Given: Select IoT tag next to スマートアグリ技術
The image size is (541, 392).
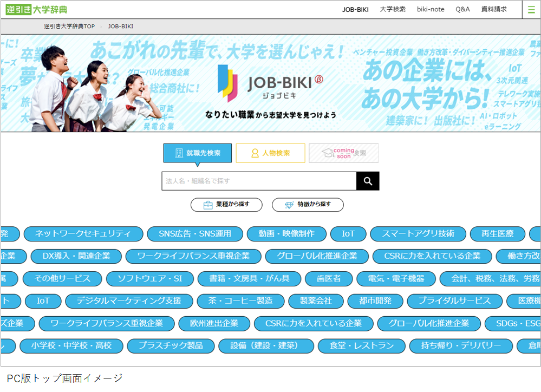Looking at the screenshot, I should coord(348,234).
